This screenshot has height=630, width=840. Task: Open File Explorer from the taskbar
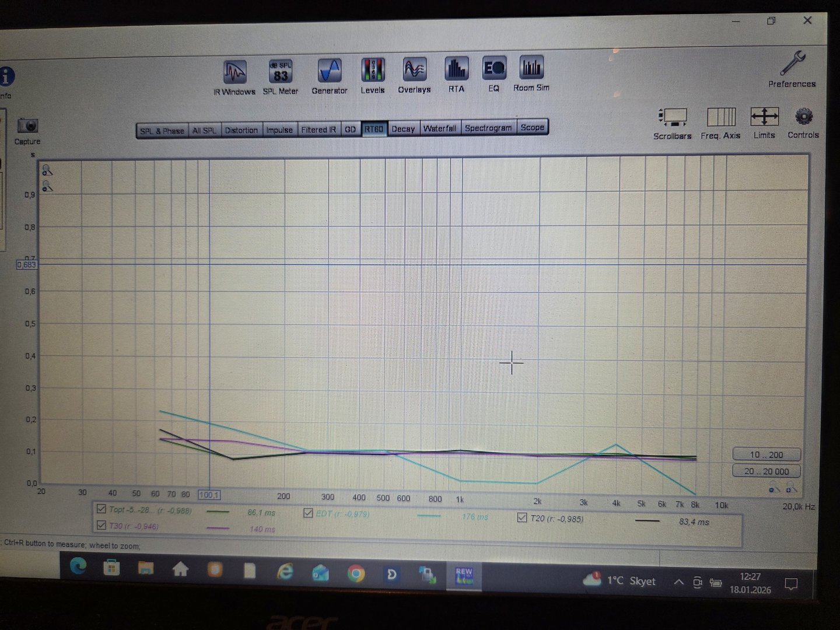point(145,568)
